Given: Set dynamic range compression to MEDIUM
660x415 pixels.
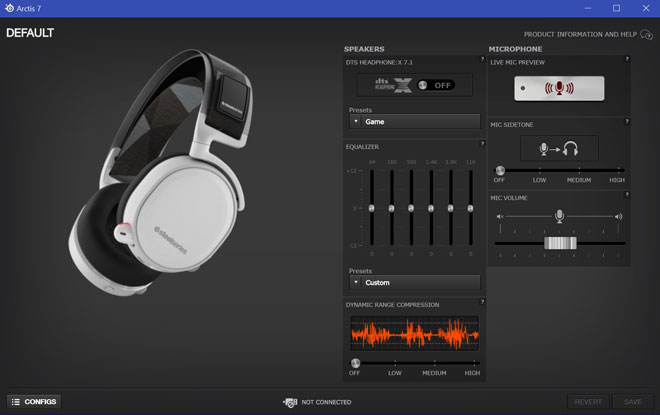Looking at the screenshot, I should tap(434, 373).
